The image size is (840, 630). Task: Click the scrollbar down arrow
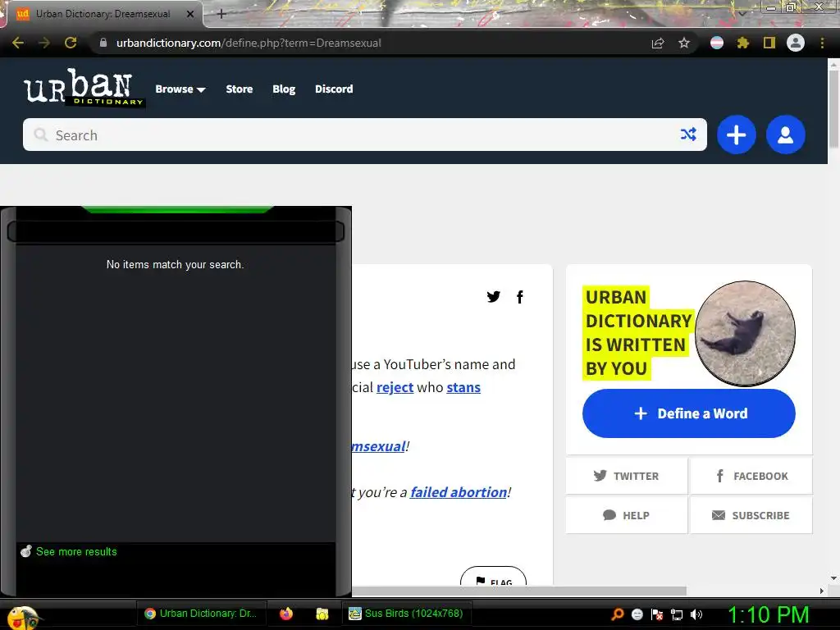[x=833, y=578]
